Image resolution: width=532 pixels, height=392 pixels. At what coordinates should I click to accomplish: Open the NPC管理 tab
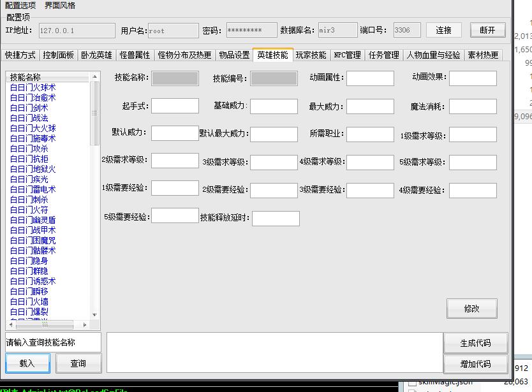[347, 55]
